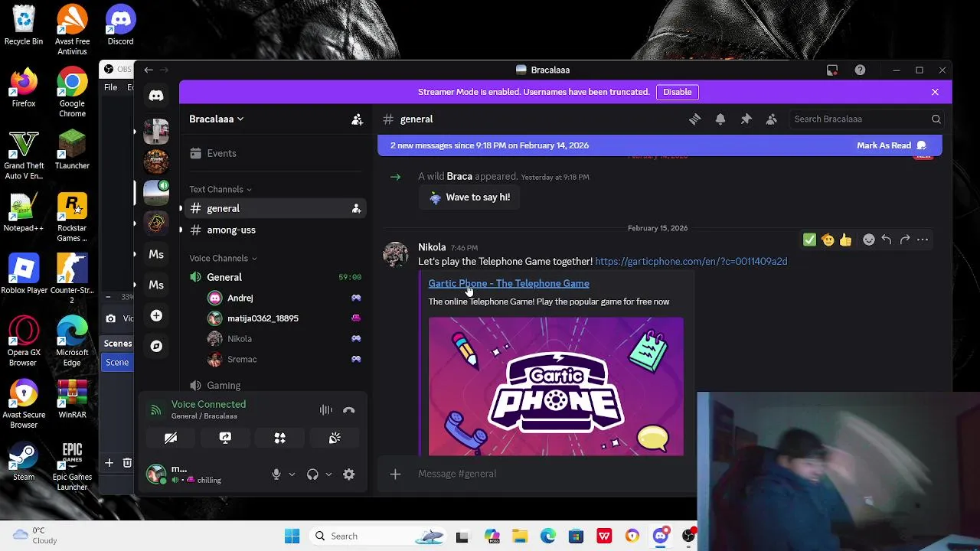Open user settings gear icon

[349, 474]
